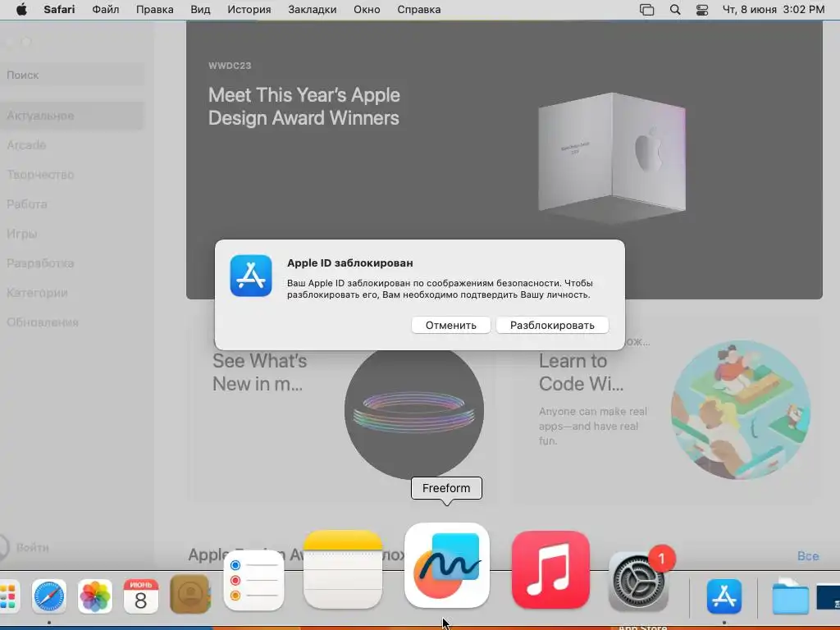This screenshot has height=630, width=840.
Task: Open the Окно menu
Action: pyautogui.click(x=367, y=9)
